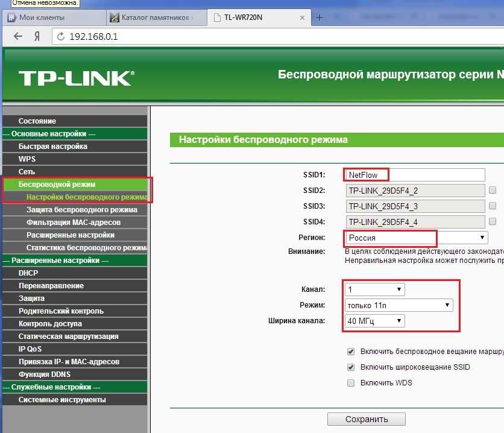Reload the page with the refresh icon
Image resolution: width=504 pixels, height=433 pixels.
tap(60, 37)
